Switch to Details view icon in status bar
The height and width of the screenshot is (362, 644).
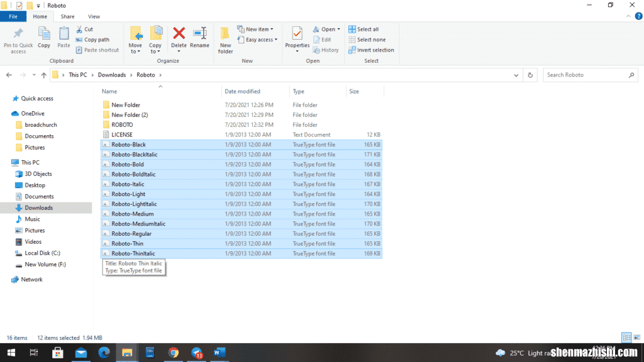627,337
